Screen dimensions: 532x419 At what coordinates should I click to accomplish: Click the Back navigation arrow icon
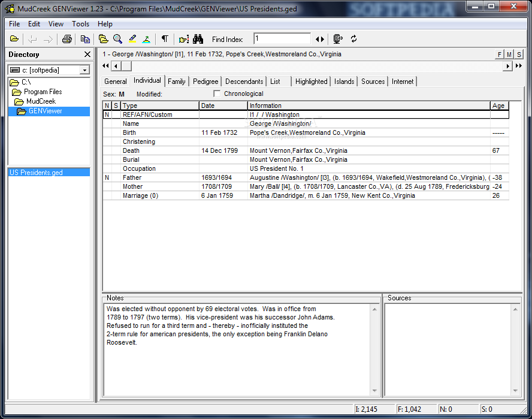pyautogui.click(x=32, y=40)
